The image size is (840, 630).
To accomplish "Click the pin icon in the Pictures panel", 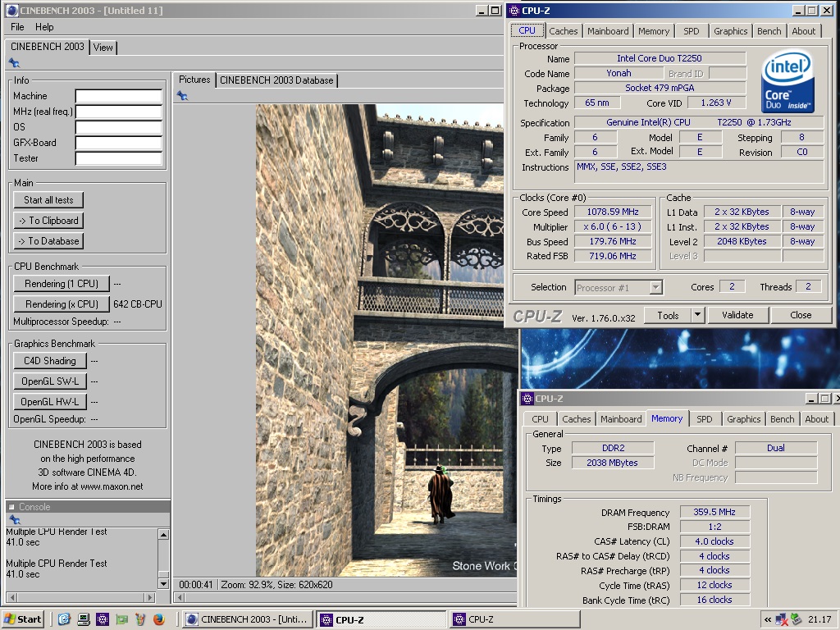I will [182, 96].
